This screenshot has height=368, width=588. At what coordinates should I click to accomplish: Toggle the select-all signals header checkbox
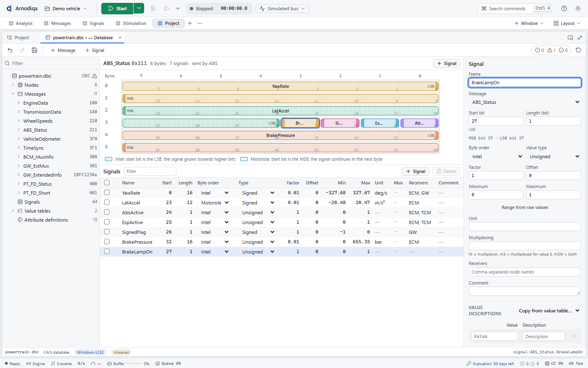tap(107, 183)
